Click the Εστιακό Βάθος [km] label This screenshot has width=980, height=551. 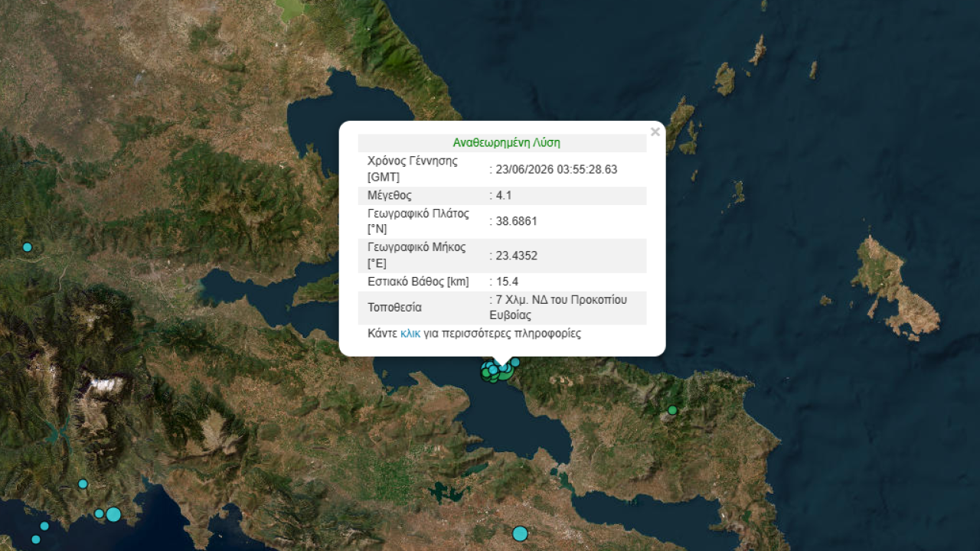(418, 282)
